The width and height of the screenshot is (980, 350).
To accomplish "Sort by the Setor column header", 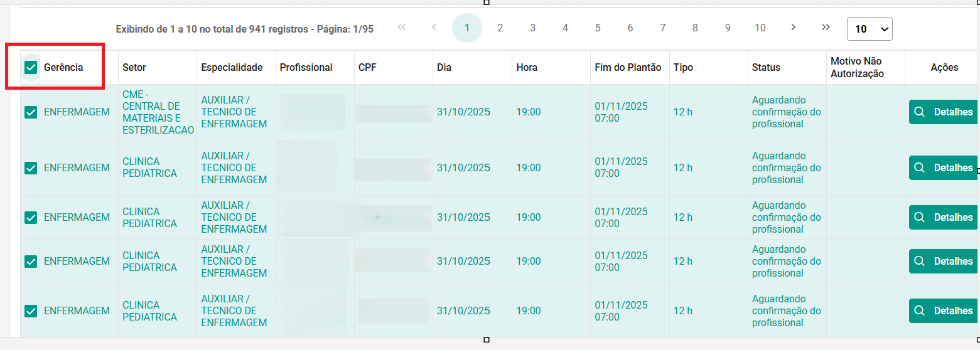I will pos(134,68).
